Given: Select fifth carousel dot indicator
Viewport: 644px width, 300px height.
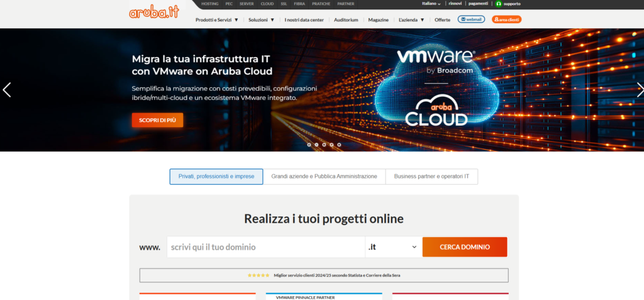Looking at the screenshot, I should [339, 145].
